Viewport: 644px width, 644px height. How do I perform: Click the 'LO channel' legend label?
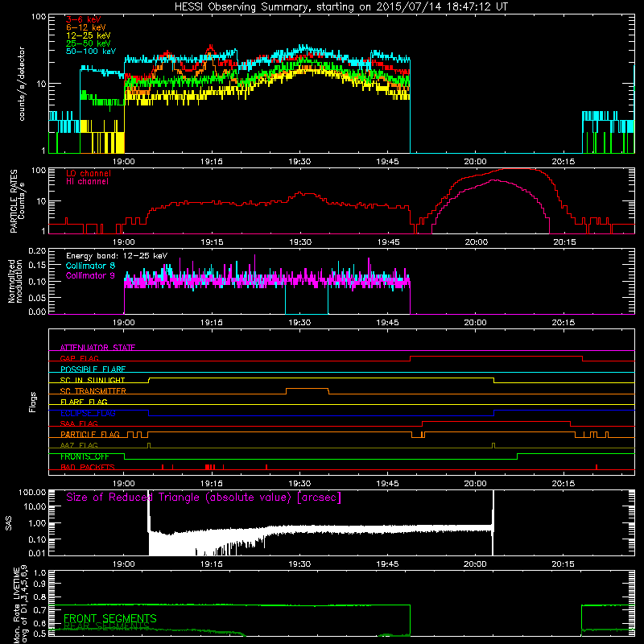(89, 174)
